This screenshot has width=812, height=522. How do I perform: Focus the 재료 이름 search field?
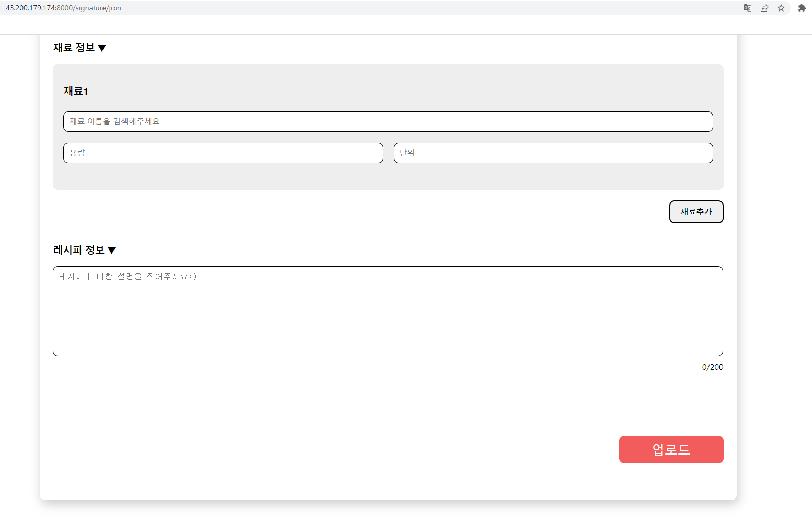[x=388, y=121]
